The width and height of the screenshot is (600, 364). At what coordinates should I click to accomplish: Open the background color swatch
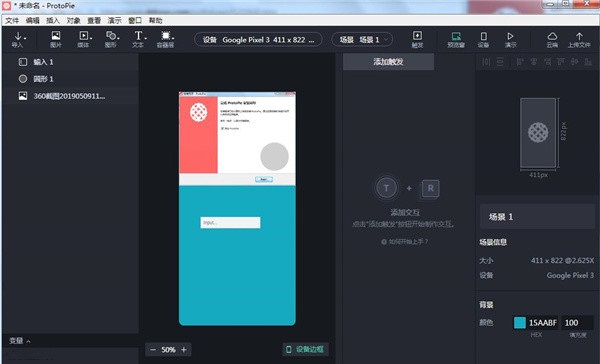point(520,323)
